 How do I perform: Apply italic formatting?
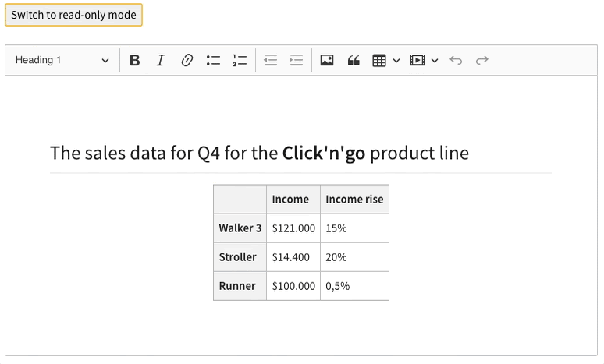click(x=161, y=60)
